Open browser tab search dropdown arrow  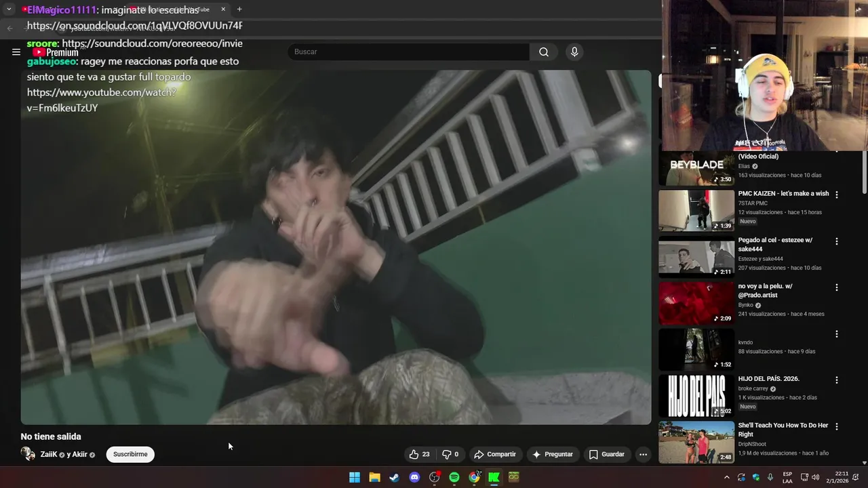(9, 9)
